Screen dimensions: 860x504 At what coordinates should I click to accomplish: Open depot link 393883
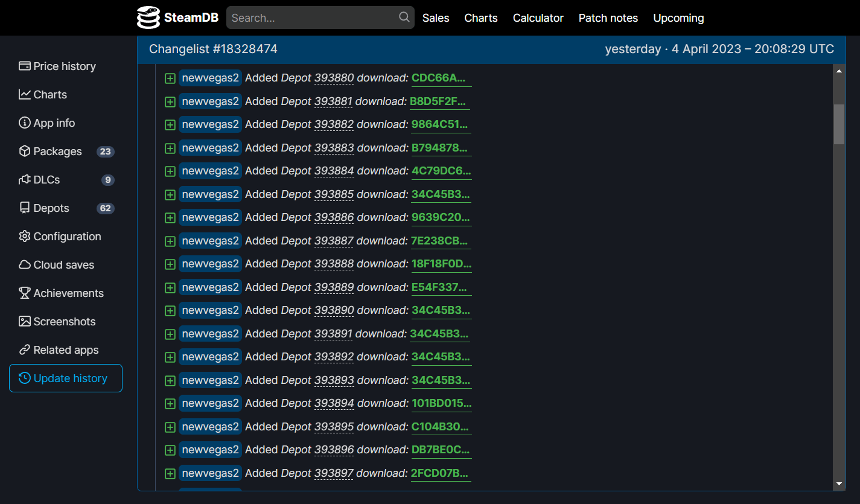tap(334, 148)
